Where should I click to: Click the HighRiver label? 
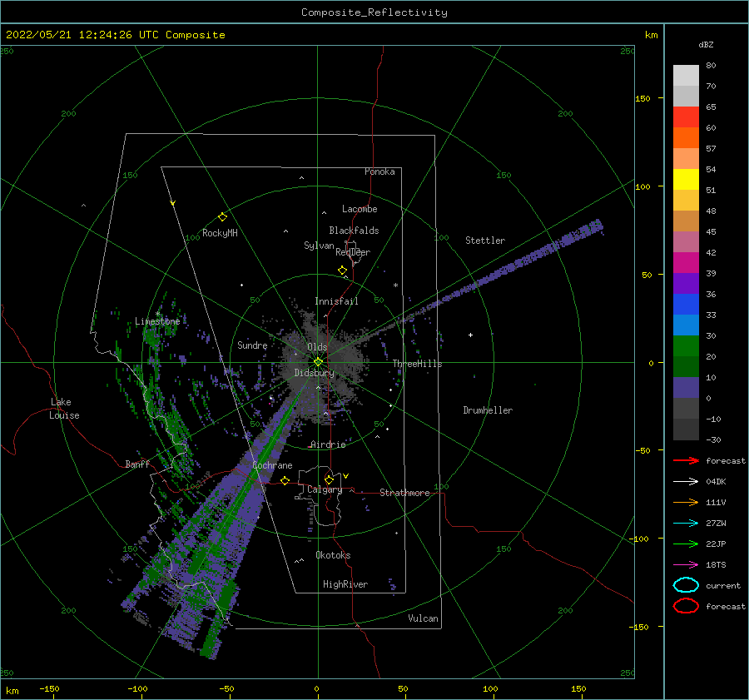[345, 584]
